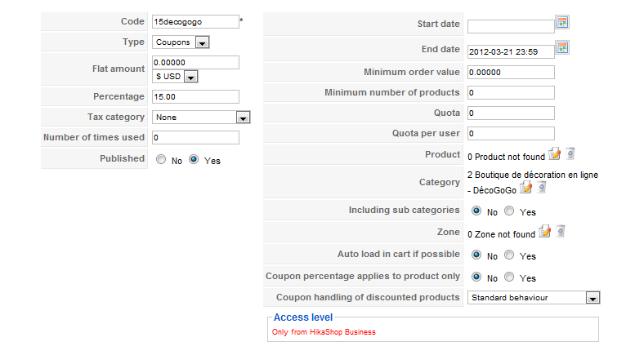This screenshot has height=364, width=644.
Task: Enable Auto load in cart
Action: [x=509, y=255]
